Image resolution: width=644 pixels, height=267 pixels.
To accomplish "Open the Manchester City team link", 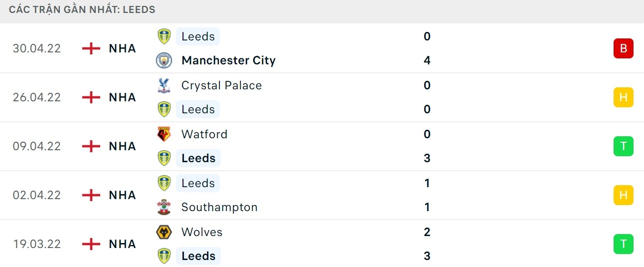I will [228, 60].
